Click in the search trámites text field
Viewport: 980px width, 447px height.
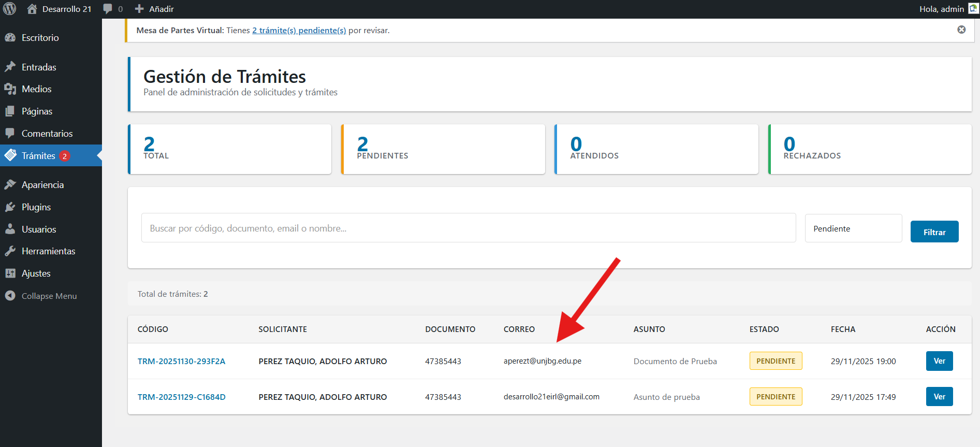click(468, 228)
